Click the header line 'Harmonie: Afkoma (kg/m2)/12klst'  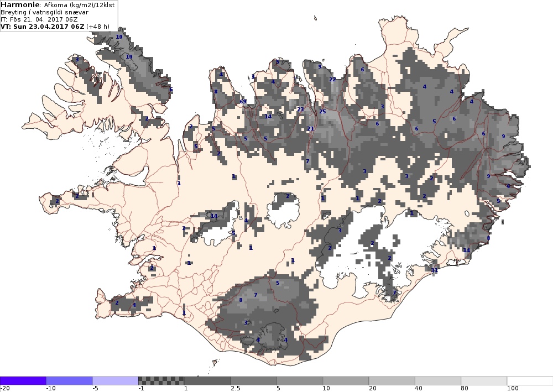(x=58, y=5)
